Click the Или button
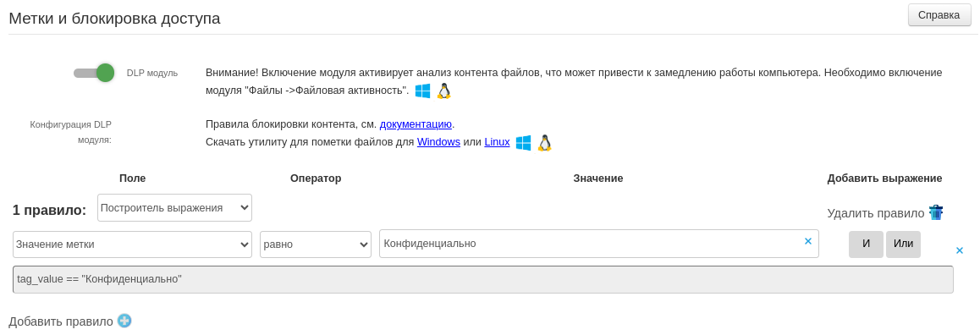The width and height of the screenshot is (980, 335). (903, 244)
